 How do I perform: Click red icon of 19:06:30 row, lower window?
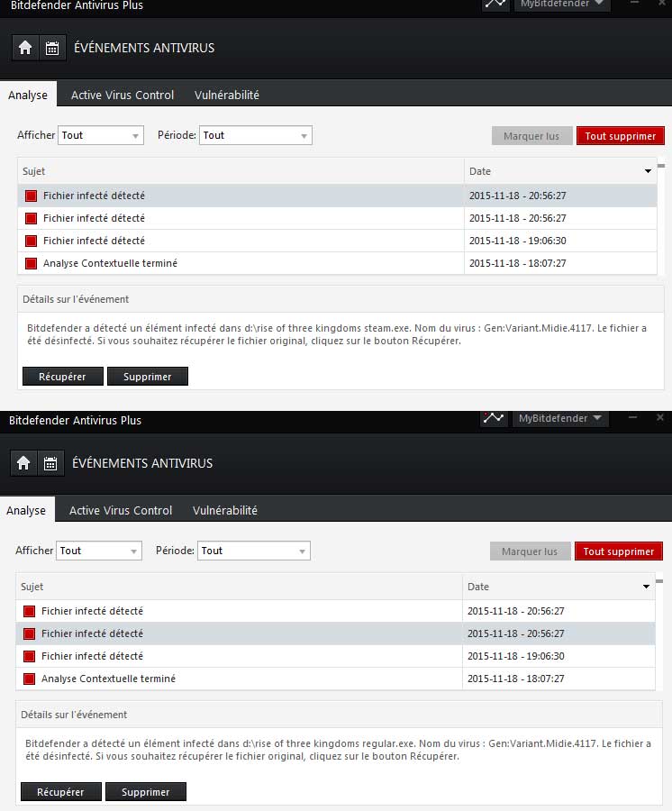[x=30, y=656]
